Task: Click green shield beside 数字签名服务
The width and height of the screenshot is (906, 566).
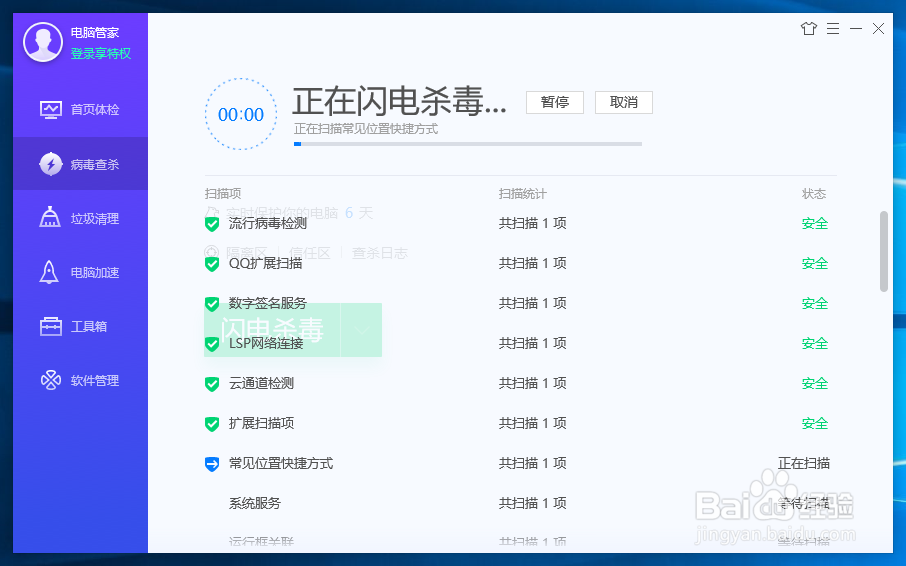Action: click(x=212, y=303)
